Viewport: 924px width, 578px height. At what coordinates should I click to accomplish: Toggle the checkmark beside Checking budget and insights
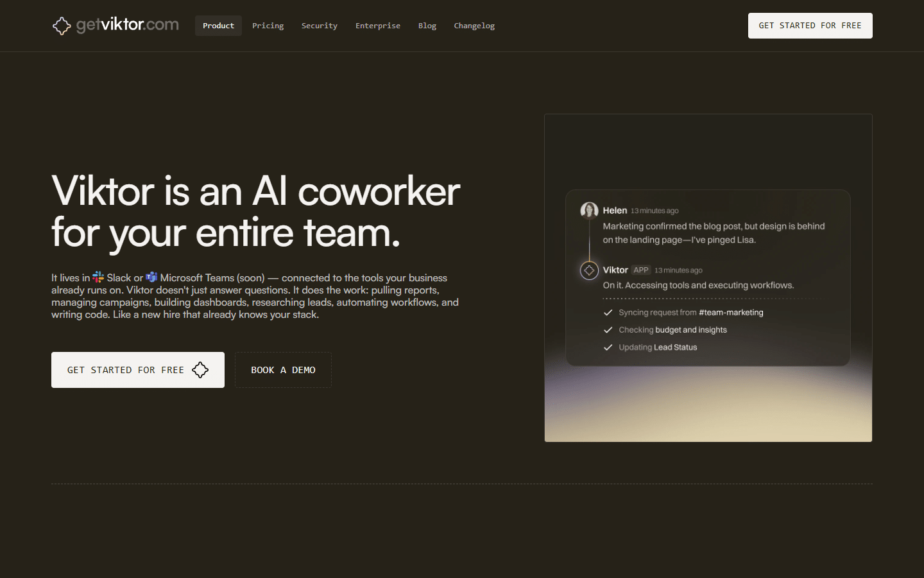tap(608, 329)
